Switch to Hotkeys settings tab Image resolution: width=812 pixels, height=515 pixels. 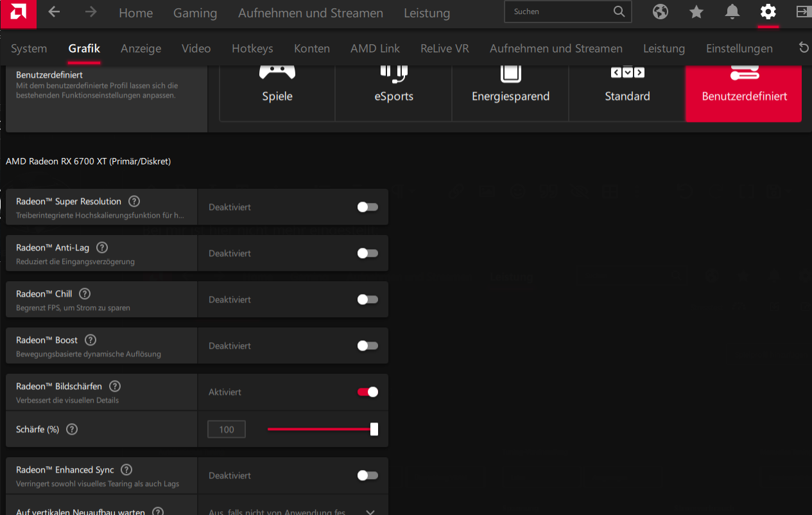[252, 48]
